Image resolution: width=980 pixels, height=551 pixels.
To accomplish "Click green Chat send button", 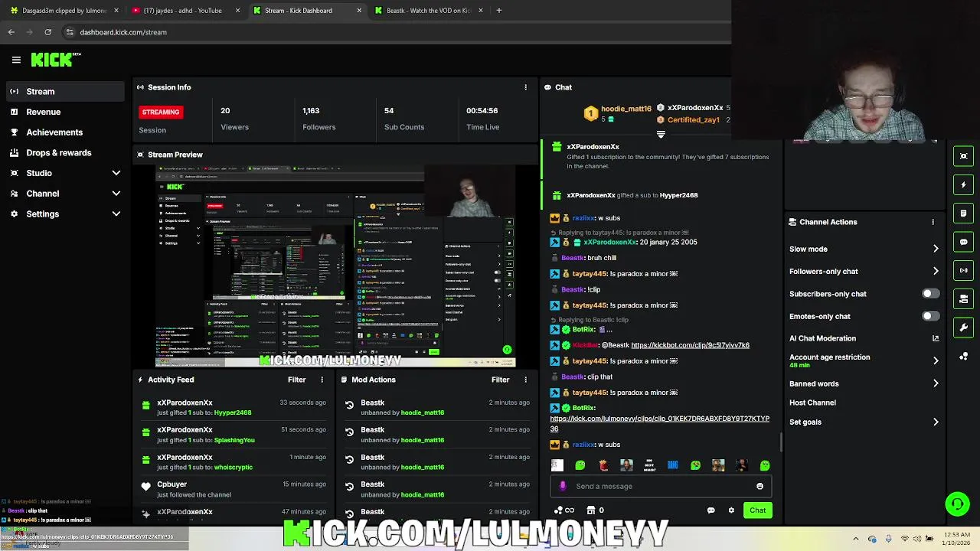I will (757, 510).
